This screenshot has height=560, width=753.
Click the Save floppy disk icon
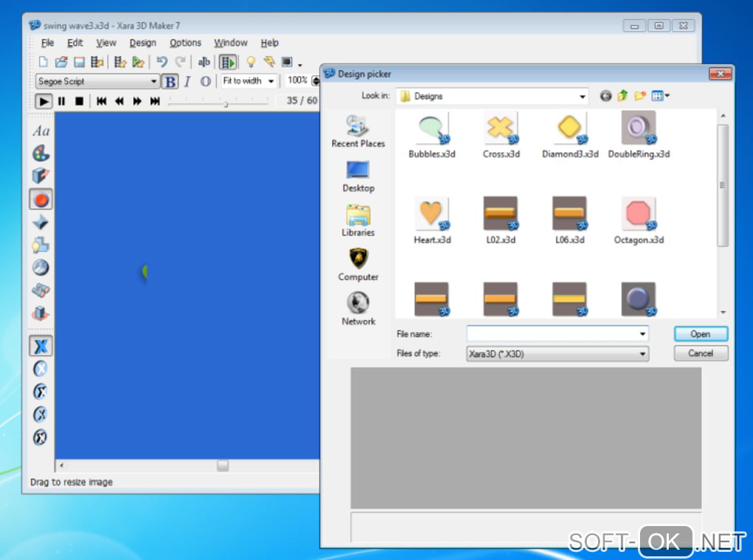coord(79,62)
